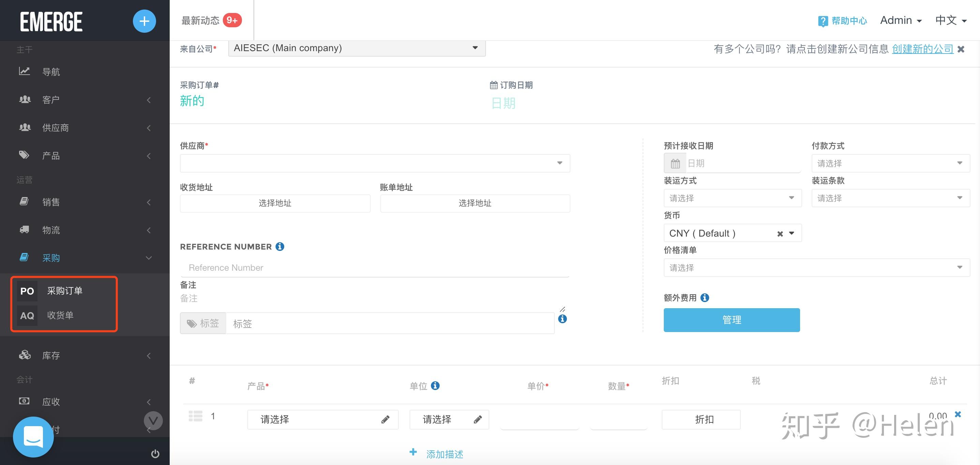
Task: Open the 付款方式 dropdown
Action: (x=891, y=164)
